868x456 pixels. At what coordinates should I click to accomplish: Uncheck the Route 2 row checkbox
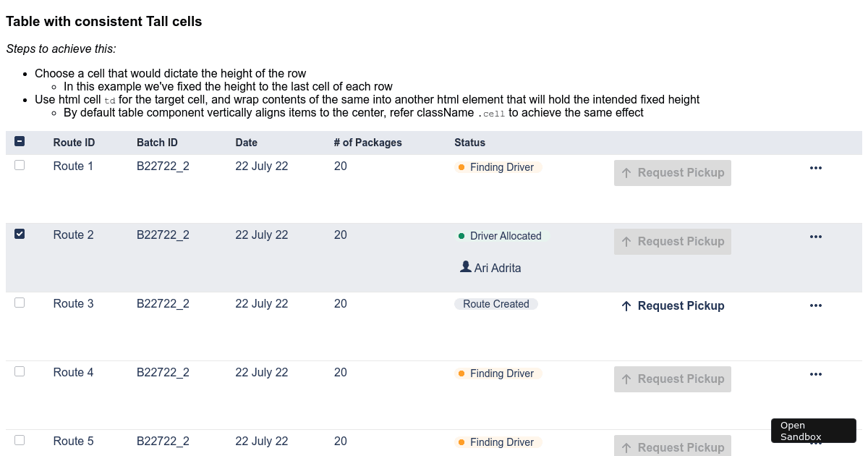[x=20, y=234]
